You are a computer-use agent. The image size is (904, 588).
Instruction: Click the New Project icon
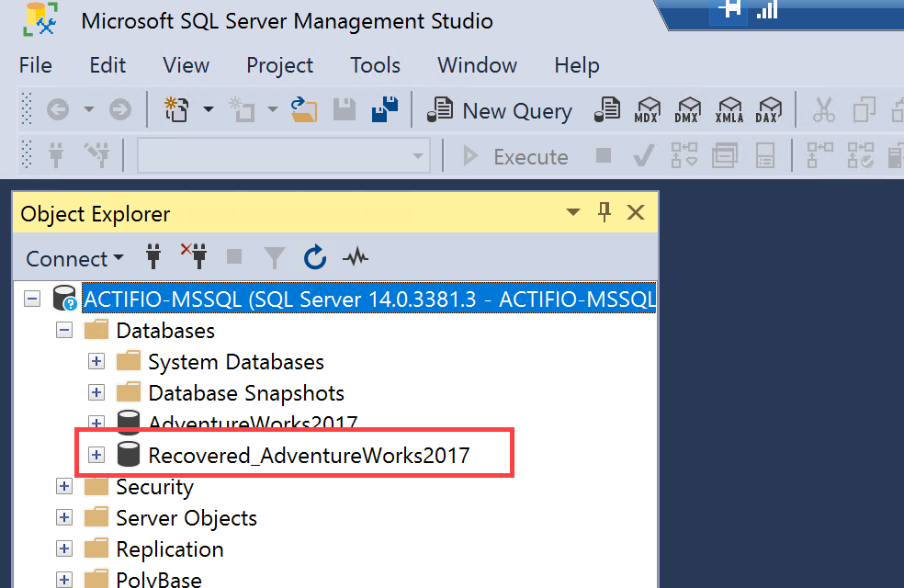tap(176, 109)
